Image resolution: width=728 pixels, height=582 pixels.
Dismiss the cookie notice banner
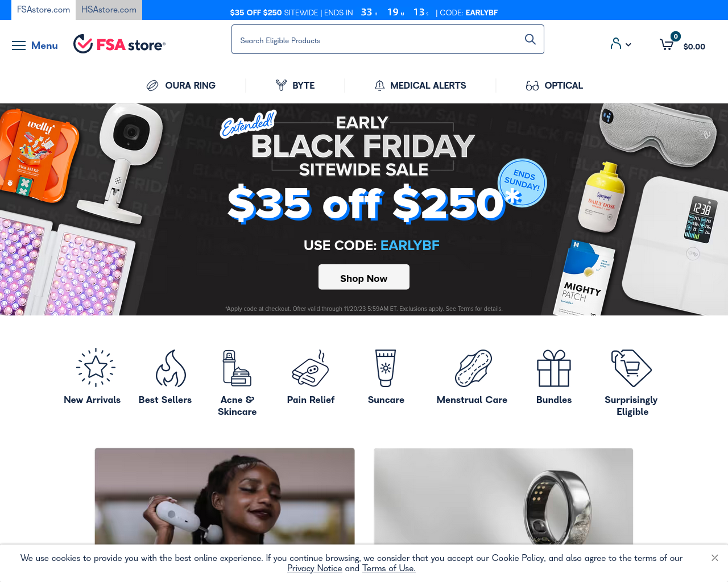pos(715,558)
